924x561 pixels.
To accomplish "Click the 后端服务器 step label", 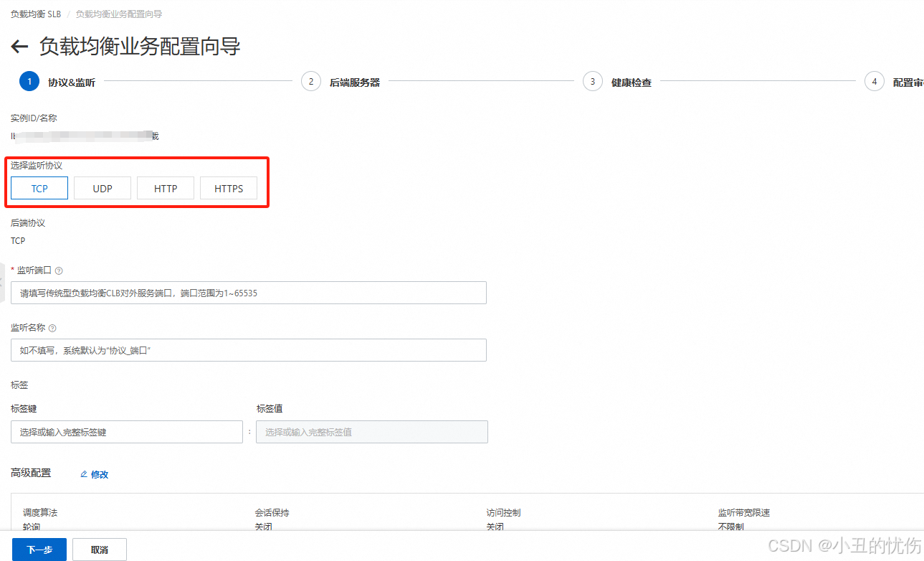I will 355,82.
